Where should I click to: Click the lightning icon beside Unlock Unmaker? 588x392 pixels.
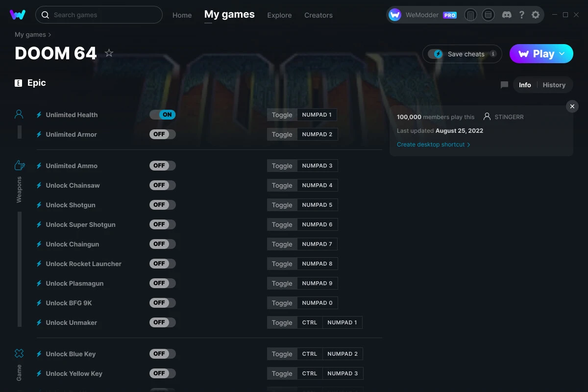pos(39,322)
